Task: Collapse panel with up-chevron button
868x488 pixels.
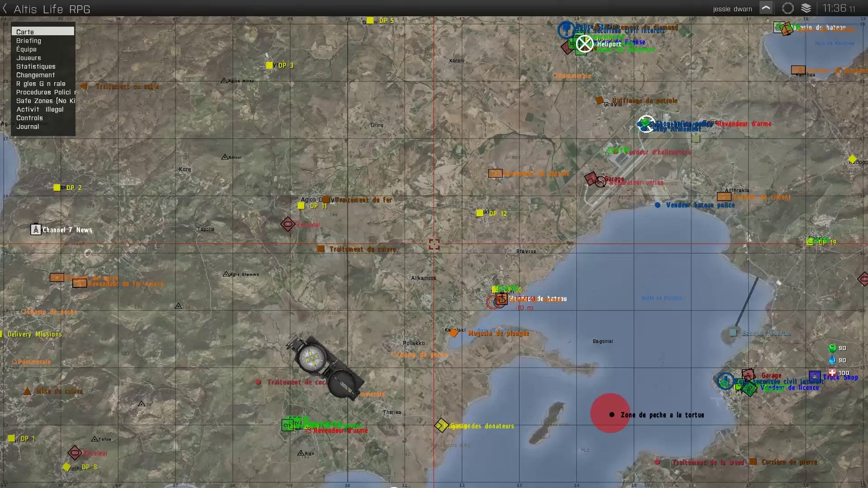Action: click(766, 8)
